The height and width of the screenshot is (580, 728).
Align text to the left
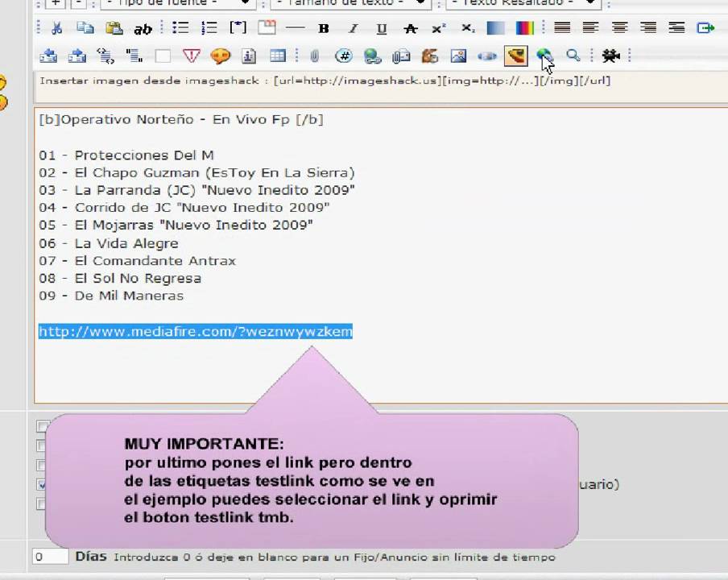tap(590, 28)
